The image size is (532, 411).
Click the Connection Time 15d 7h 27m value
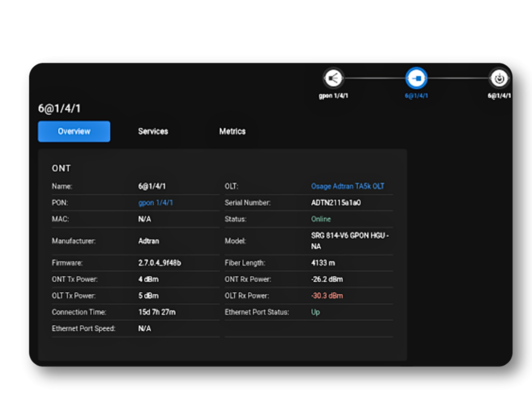point(156,312)
